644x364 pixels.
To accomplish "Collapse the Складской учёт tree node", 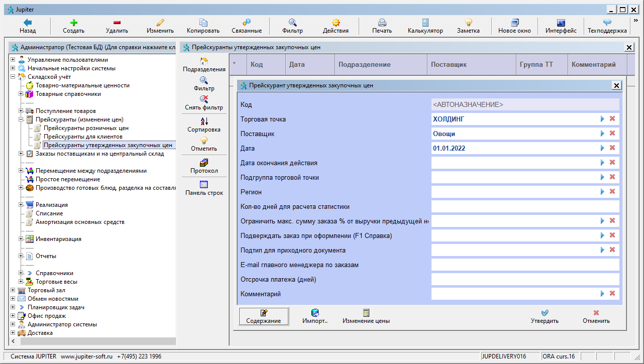I will tap(13, 77).
